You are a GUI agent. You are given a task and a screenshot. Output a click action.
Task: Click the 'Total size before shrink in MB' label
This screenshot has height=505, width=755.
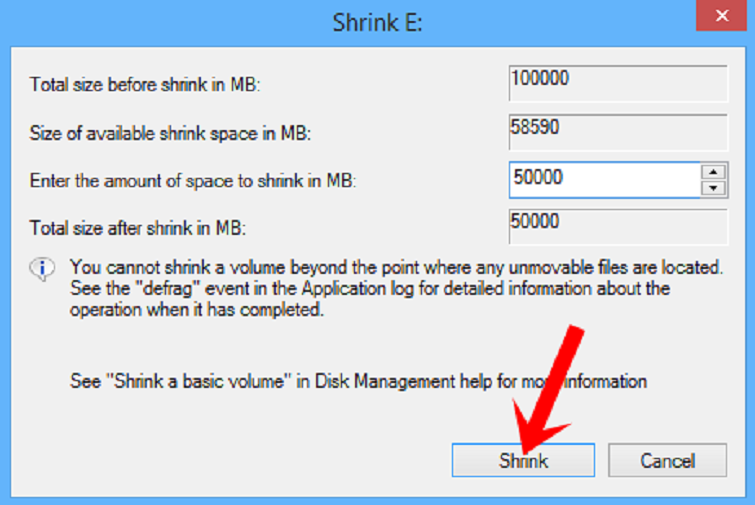145,85
